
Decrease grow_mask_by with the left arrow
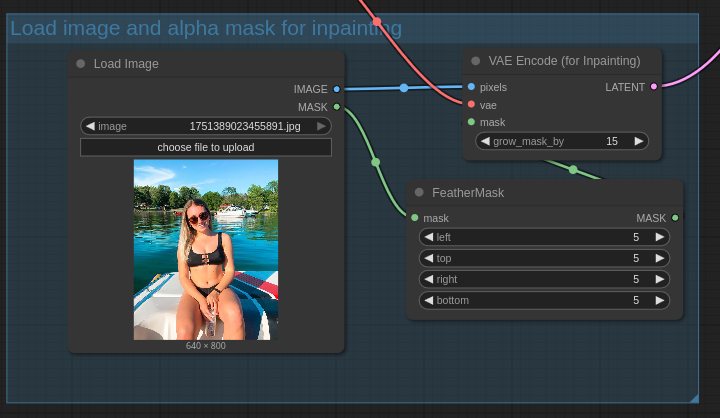485,141
